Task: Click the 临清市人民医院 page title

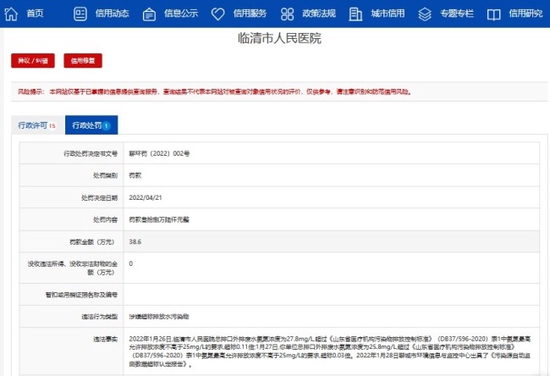Action: [279, 38]
